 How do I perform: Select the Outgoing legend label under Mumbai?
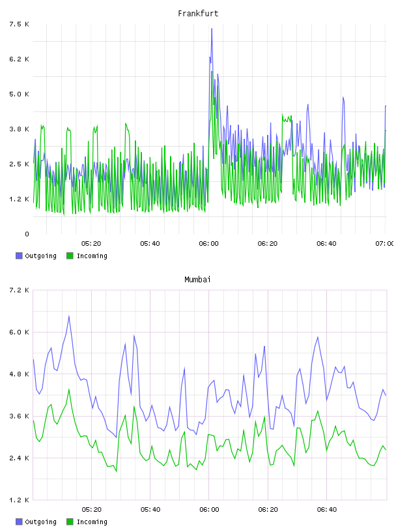[x=40, y=522]
